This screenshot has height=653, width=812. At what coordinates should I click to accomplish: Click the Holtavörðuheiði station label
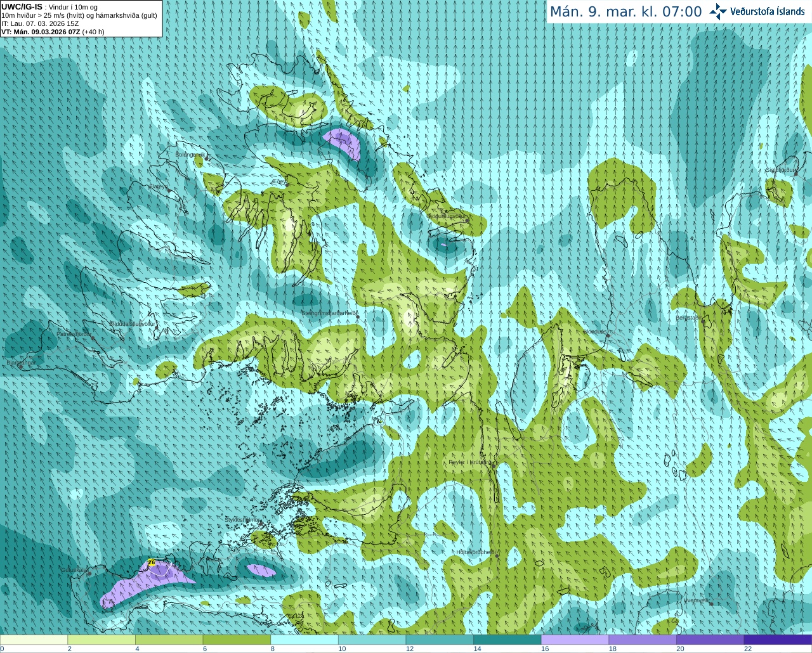(x=476, y=552)
